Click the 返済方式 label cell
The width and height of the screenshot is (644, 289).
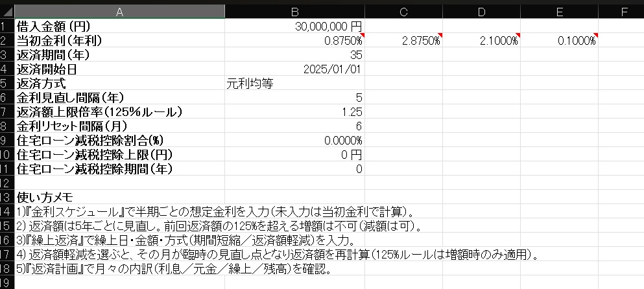(x=119, y=84)
